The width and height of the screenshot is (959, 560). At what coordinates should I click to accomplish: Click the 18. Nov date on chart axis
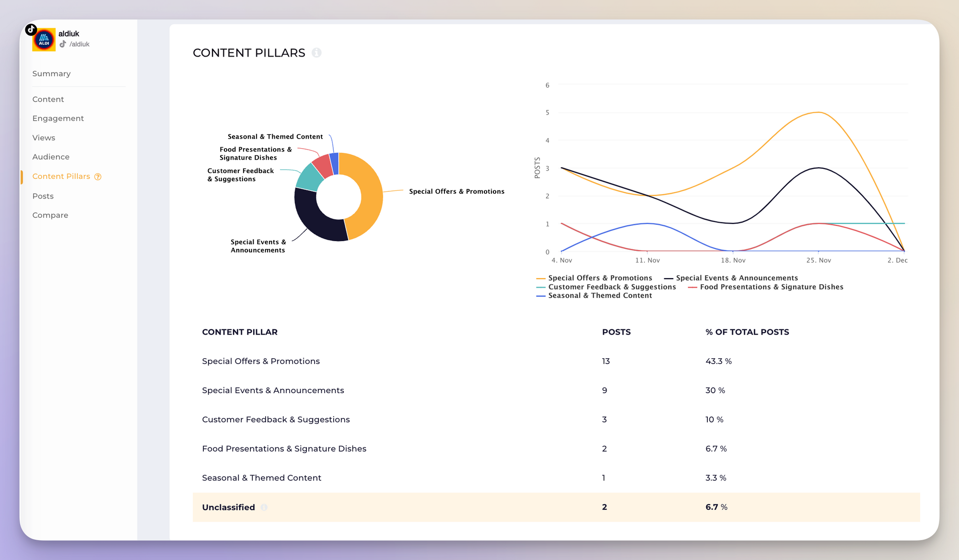733,260
